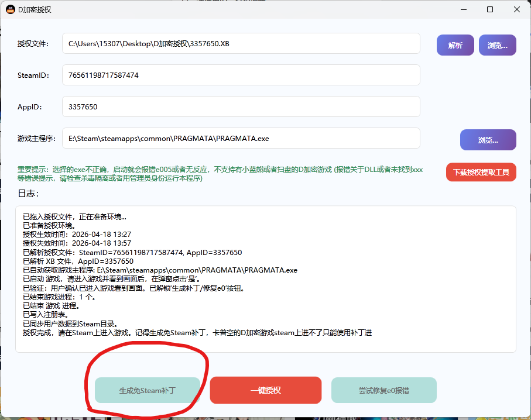Screen dimensions: 531x420
Task: Click the AppID: label
Action: pyautogui.click(x=30, y=107)
